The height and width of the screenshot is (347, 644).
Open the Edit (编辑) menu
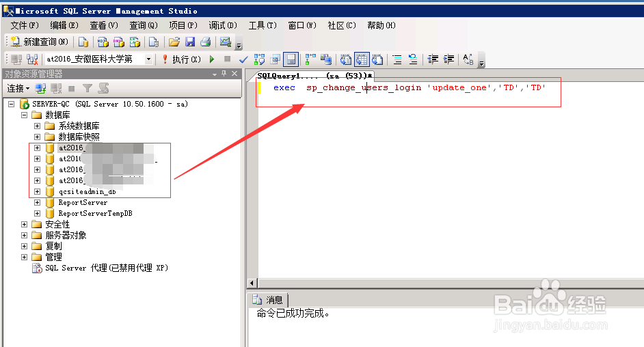point(64,25)
